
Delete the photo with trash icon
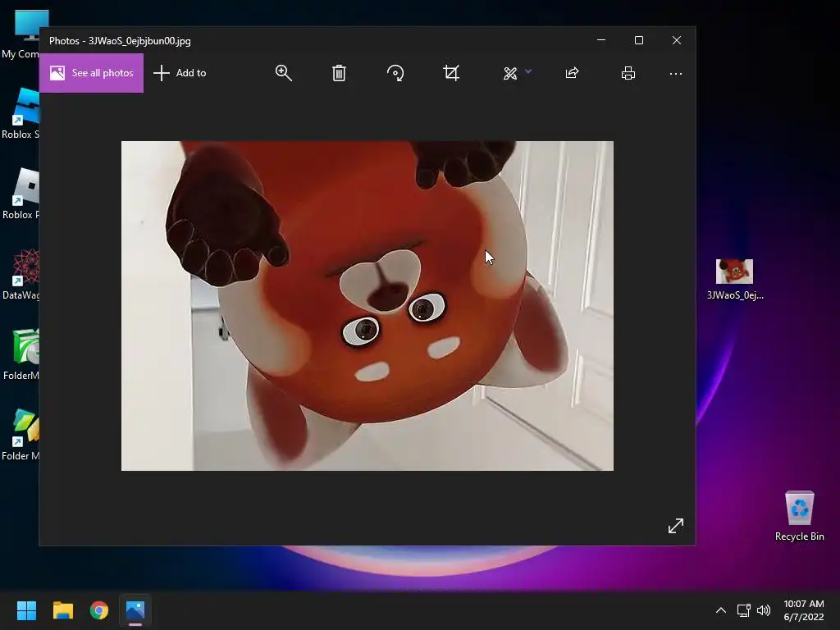click(x=339, y=73)
